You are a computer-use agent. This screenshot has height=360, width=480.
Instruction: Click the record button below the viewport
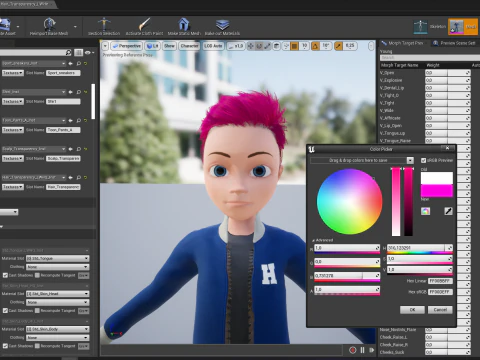click(x=353, y=350)
